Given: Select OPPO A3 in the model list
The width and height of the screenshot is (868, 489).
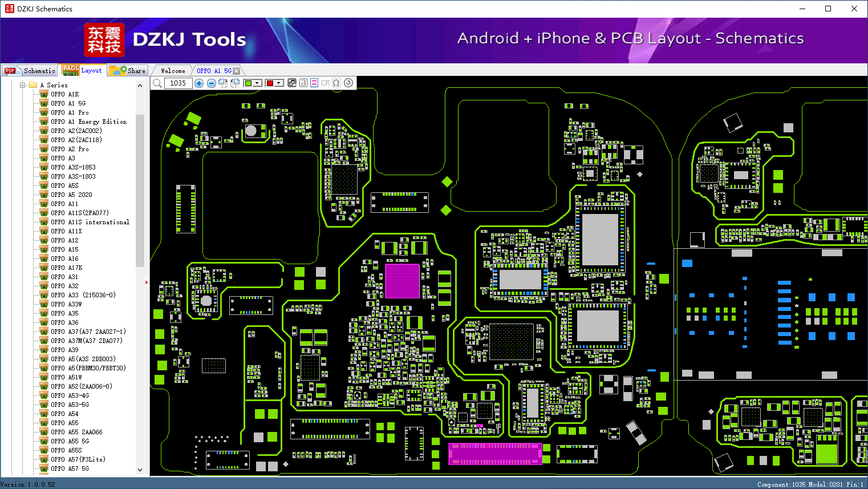Looking at the screenshot, I should [x=63, y=158].
